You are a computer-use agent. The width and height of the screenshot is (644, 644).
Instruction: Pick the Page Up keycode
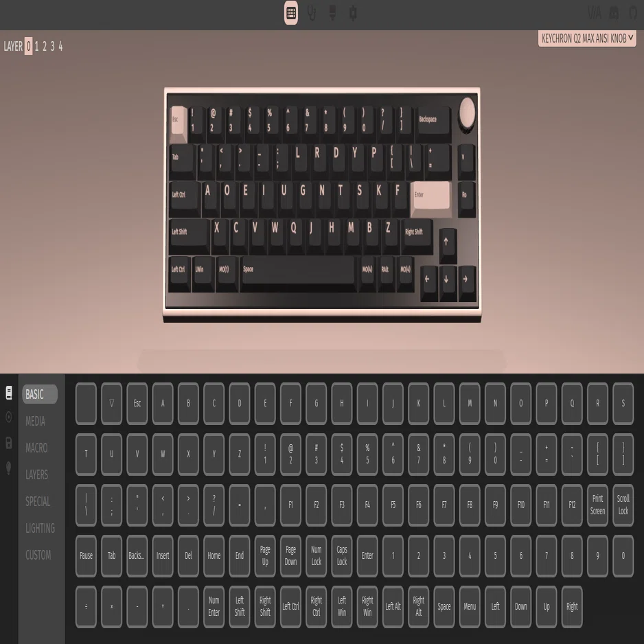click(x=265, y=555)
